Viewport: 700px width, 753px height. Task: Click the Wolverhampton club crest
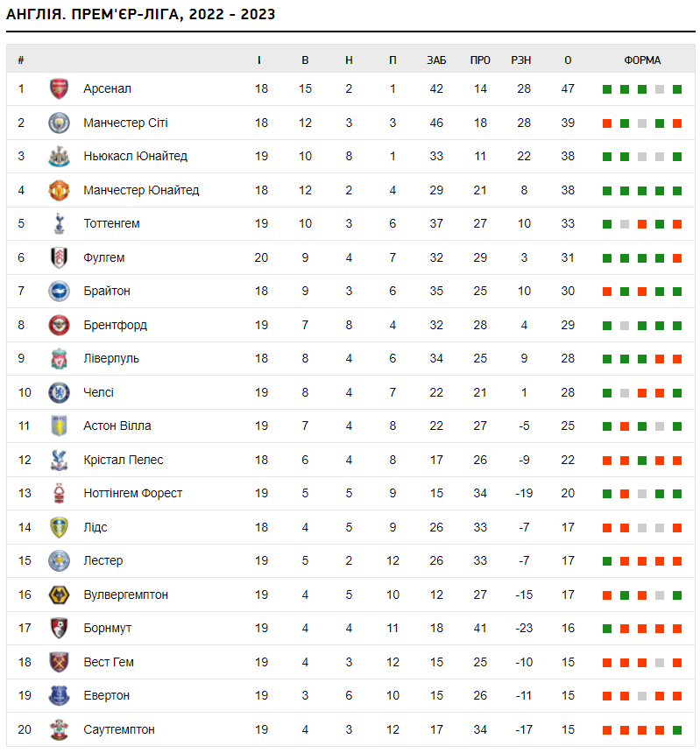point(59,595)
